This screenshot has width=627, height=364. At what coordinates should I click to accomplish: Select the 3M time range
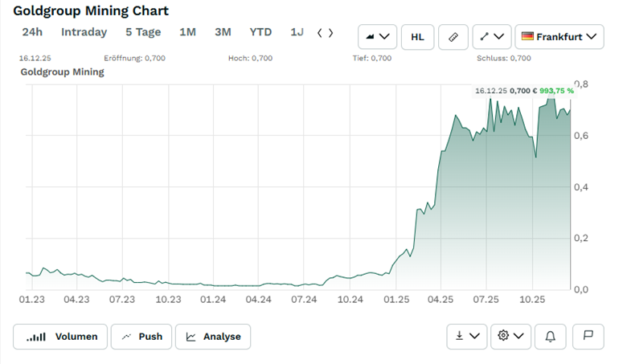coord(223,32)
